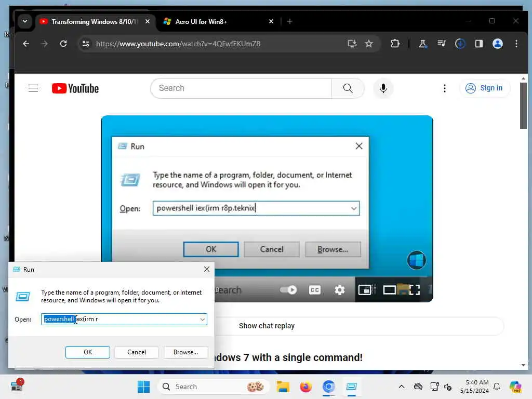Open Firefox from the taskbar
532x399 pixels.
click(x=305, y=387)
